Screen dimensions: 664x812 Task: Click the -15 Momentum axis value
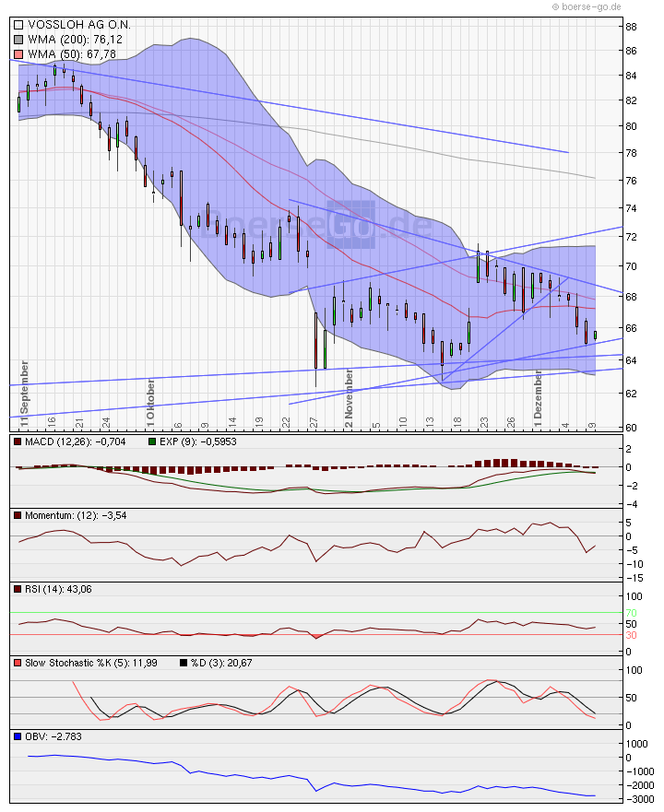(634, 578)
